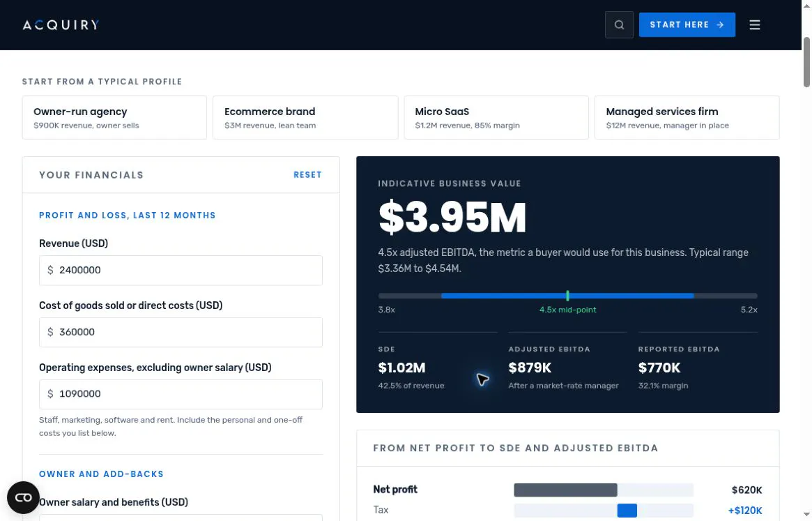This screenshot has height=521, width=812.
Task: Open the chat widget icon
Action: pyautogui.click(x=23, y=498)
